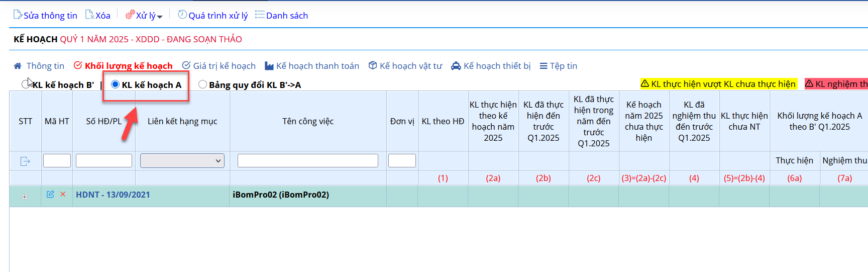Viewport: 868px width, 272px height.
Task: Switch to the Thông tin tab
Action: point(39,66)
